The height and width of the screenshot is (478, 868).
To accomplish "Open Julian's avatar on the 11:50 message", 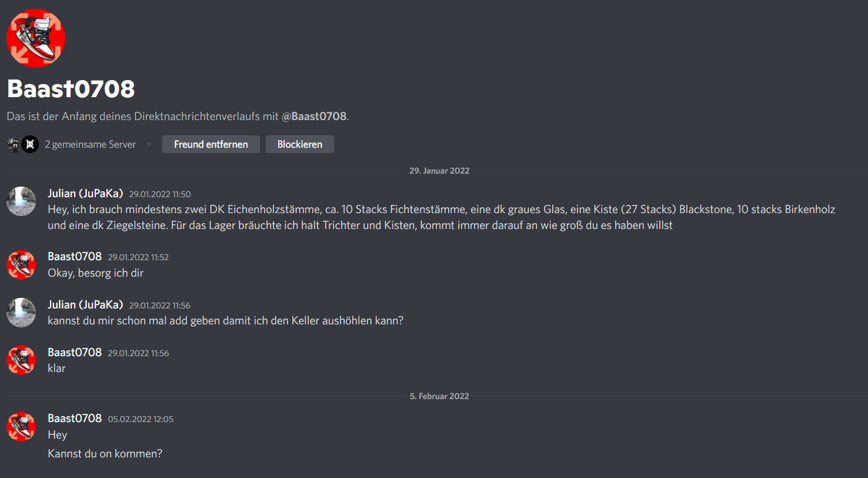I will point(21,201).
